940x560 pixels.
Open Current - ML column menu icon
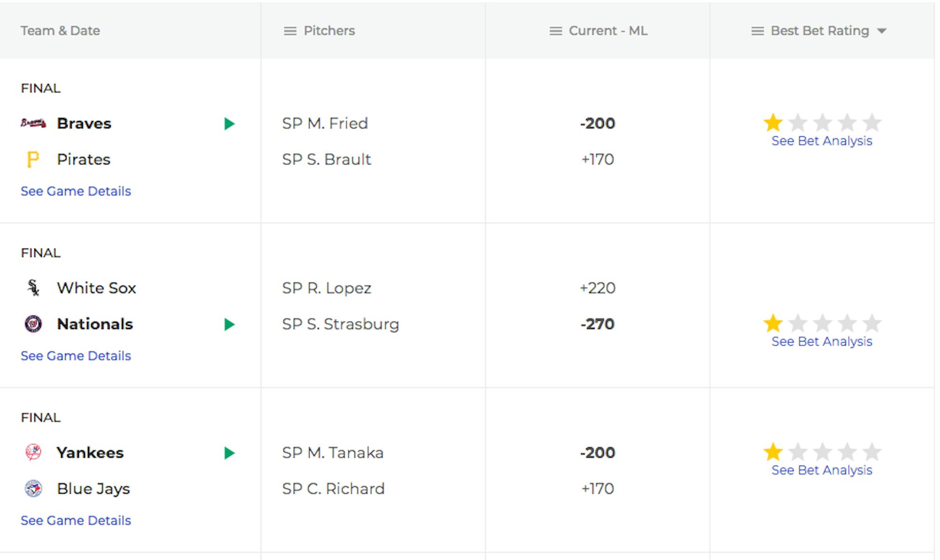(x=556, y=31)
